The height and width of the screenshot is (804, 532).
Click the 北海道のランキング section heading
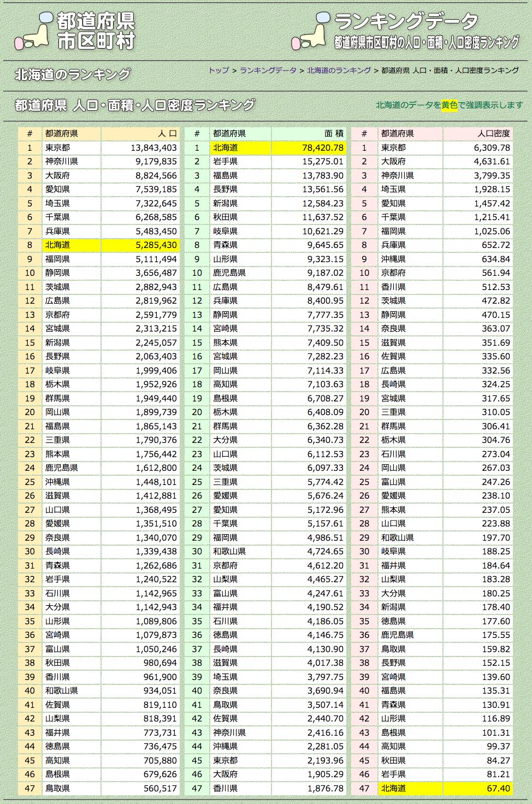pyautogui.click(x=73, y=74)
